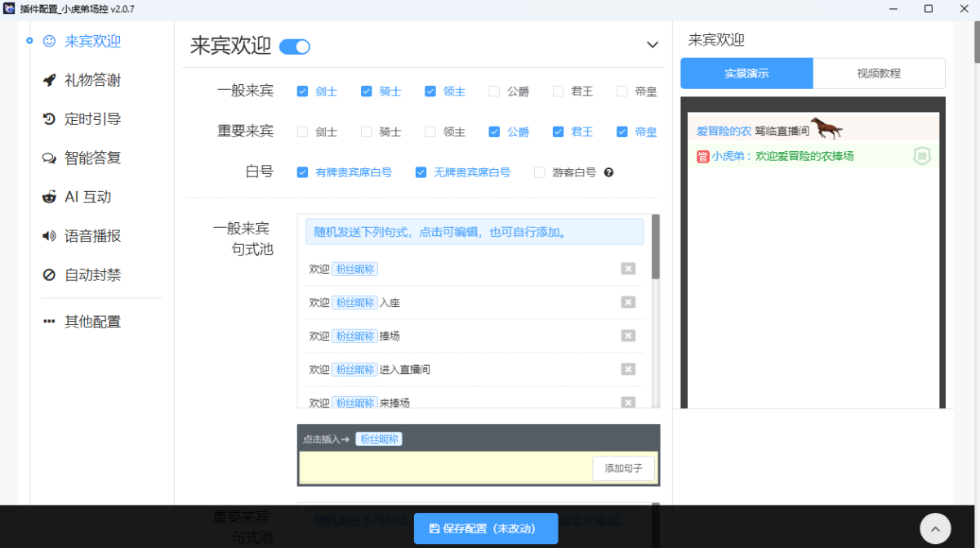The height and width of the screenshot is (548, 980).
Task: Click the 添加句子 button
Action: [623, 468]
